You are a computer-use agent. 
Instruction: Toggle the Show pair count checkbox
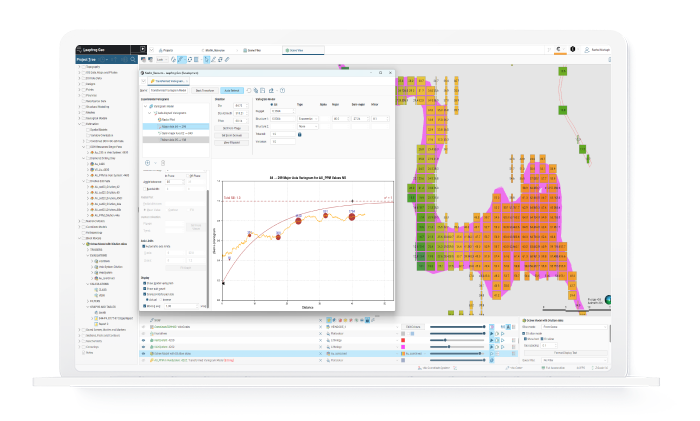(144, 289)
